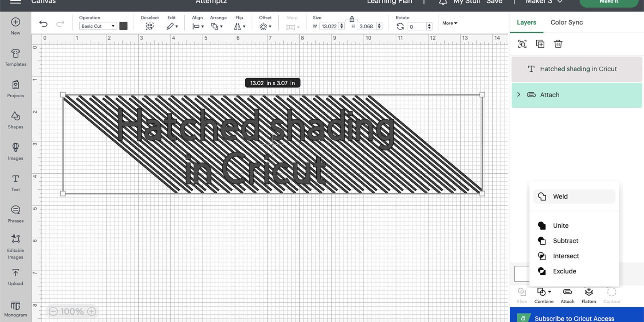644x322 pixels.
Task: Switch to the Layers tab
Action: point(526,22)
